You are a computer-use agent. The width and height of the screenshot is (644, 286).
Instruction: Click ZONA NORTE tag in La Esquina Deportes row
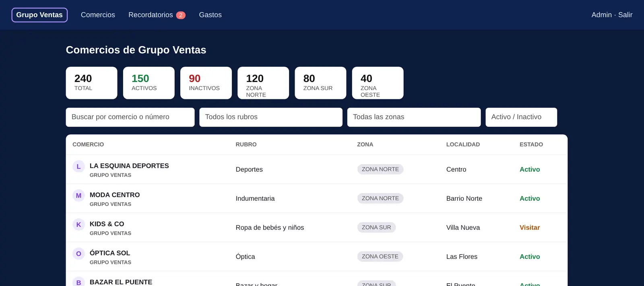[x=380, y=169]
